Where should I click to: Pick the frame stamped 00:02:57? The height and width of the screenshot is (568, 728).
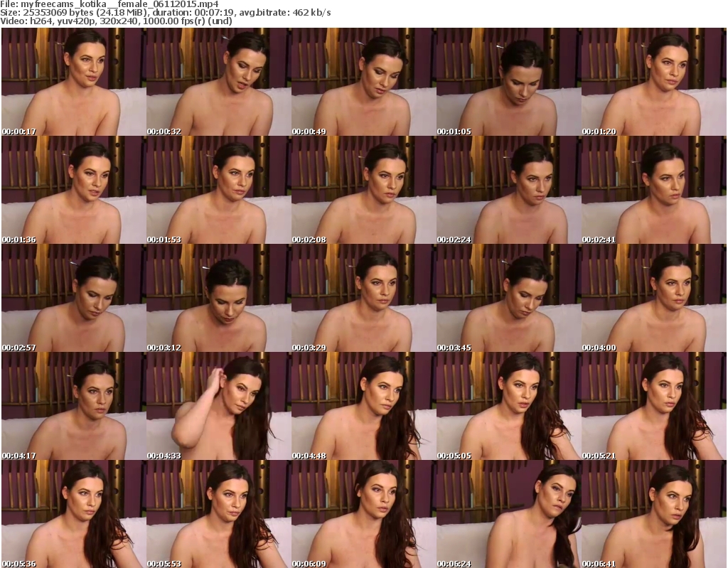[x=74, y=298]
